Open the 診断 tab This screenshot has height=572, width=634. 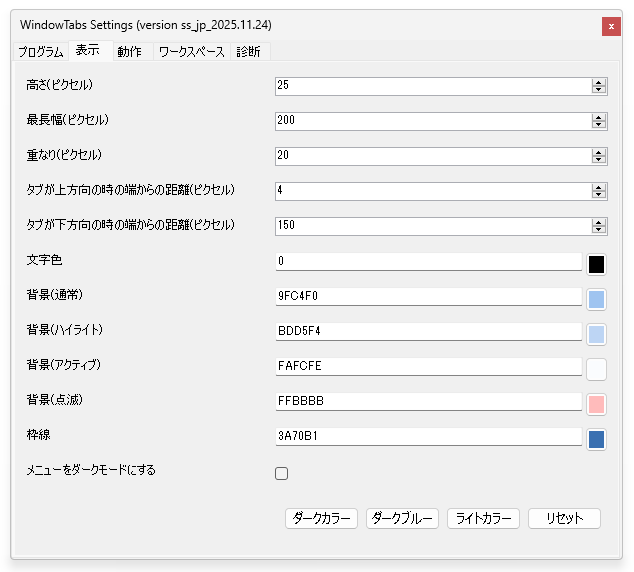248,52
